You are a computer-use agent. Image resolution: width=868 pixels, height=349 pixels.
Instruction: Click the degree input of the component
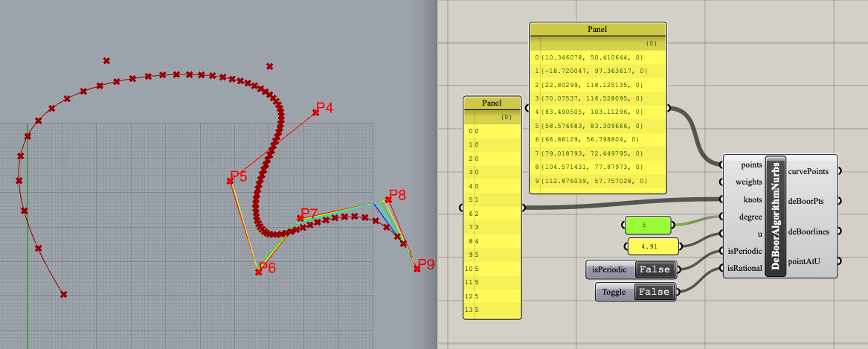(750, 217)
